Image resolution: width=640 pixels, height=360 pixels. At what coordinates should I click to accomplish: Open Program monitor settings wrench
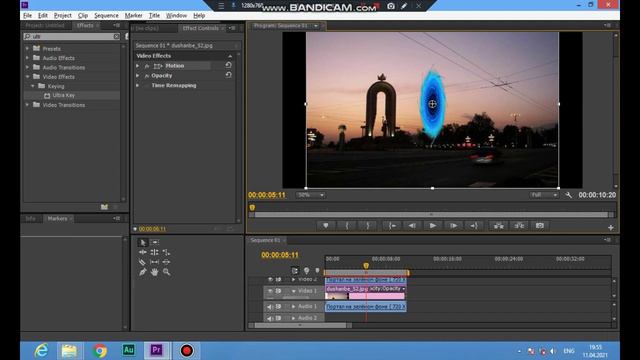pyautogui.click(x=569, y=195)
